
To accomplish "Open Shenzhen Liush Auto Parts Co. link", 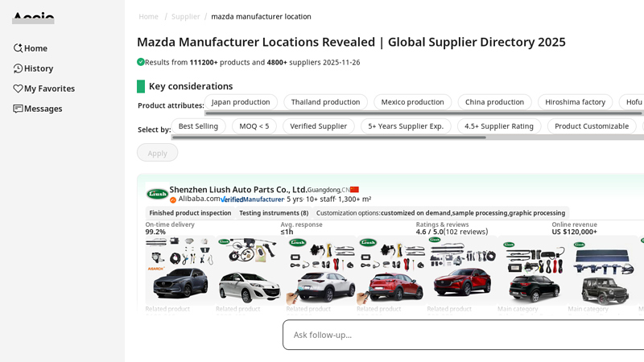I will point(238,189).
